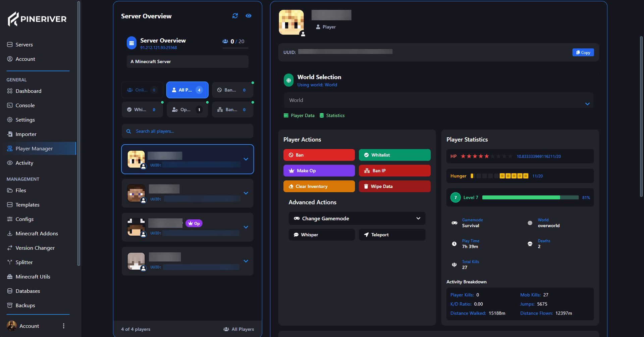Click the Make Op button
Image resolution: width=644 pixels, height=337 pixels.
pyautogui.click(x=319, y=171)
